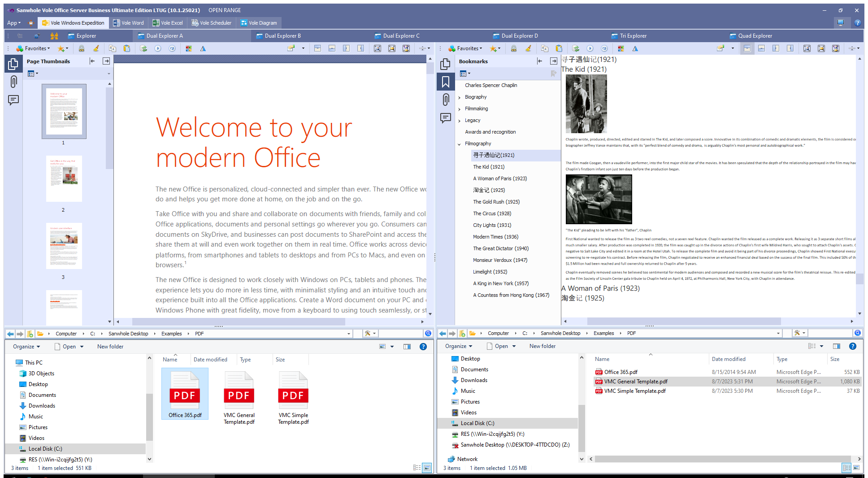
Task: Click the blue triangle icon in left toolbar
Action: click(x=203, y=48)
